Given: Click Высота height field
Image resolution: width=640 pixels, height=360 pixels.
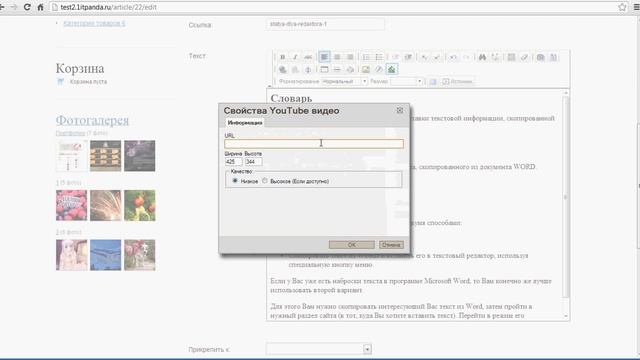Looking at the screenshot, I should coord(253,162).
